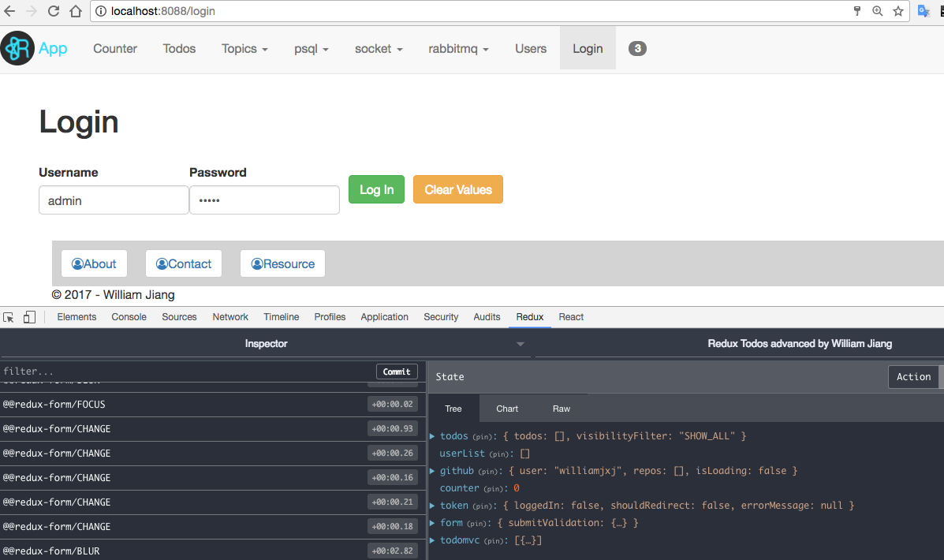Switch to the React DevTools tab

pos(571,317)
